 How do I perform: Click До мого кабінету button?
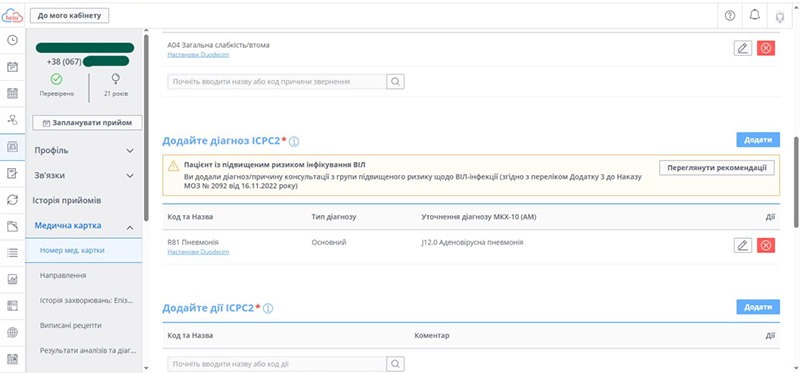69,16
